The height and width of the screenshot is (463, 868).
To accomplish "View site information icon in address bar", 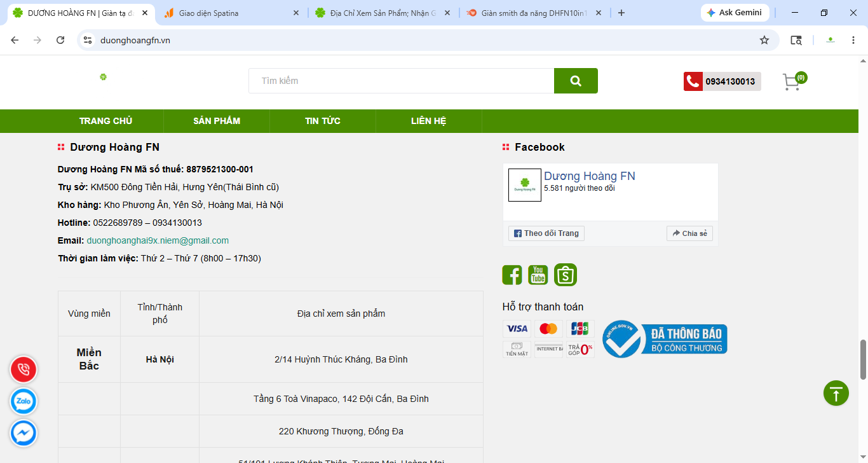I will pos(88,40).
